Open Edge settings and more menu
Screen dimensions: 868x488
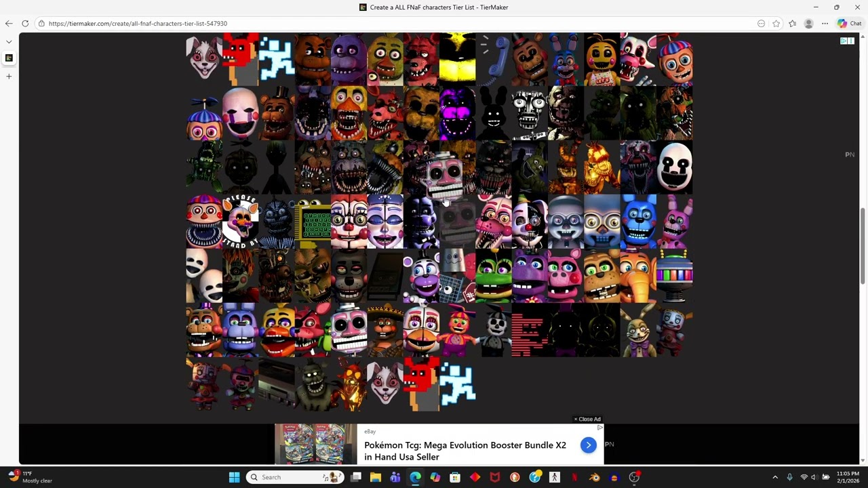(825, 23)
